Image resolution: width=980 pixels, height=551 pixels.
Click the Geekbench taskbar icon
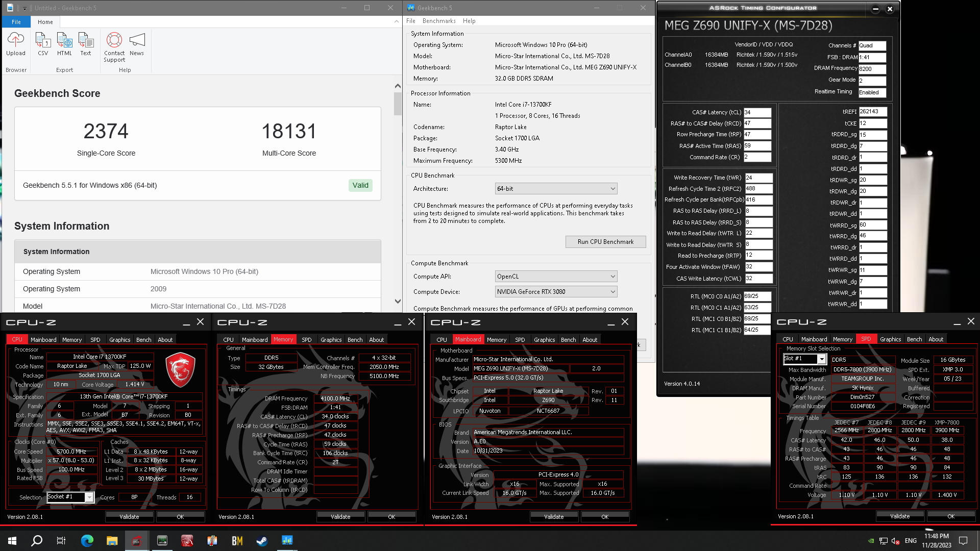tap(287, 541)
